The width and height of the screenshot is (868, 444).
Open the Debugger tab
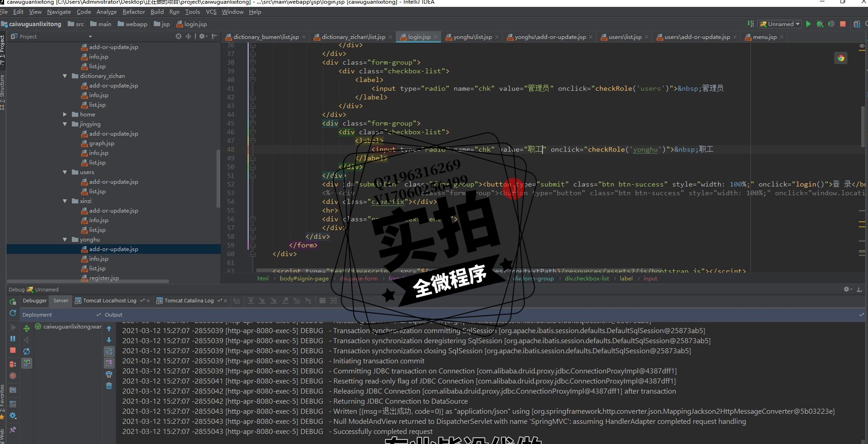[35, 301]
